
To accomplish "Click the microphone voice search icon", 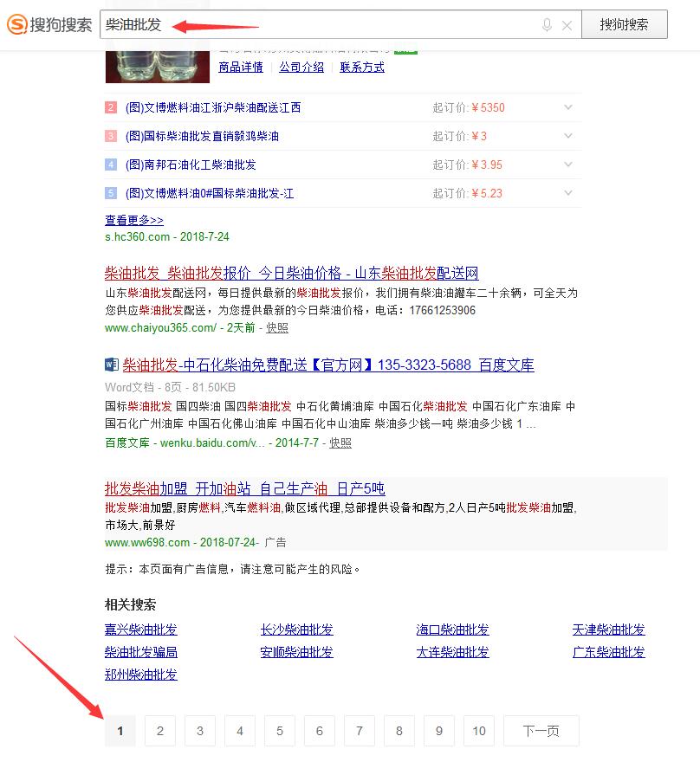I will [x=547, y=25].
